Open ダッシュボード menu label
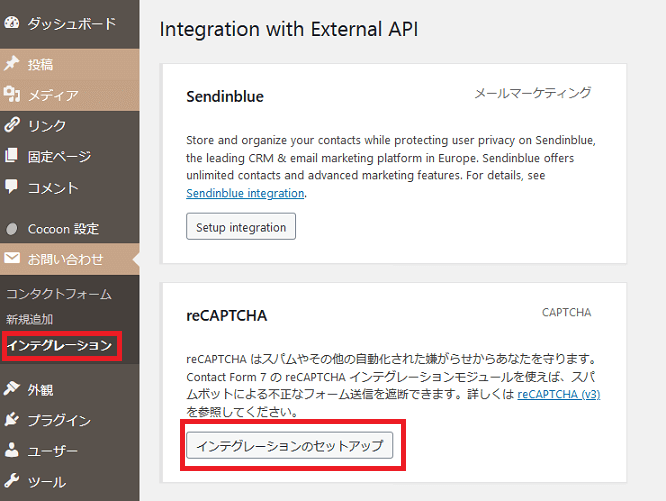Screen dimensions: 666x501 [72, 24]
